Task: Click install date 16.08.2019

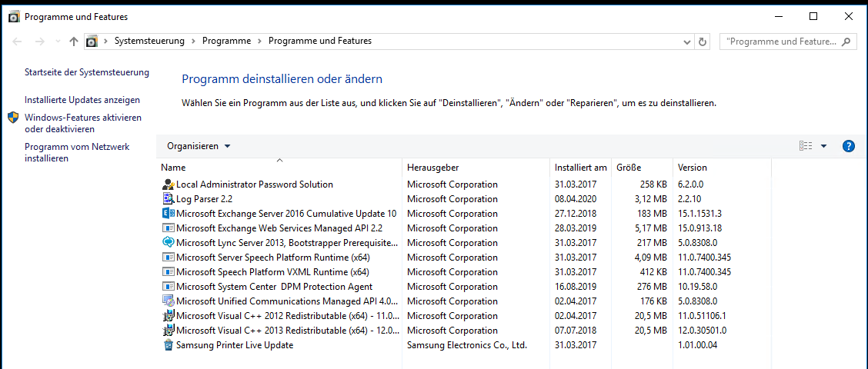Action: click(575, 287)
